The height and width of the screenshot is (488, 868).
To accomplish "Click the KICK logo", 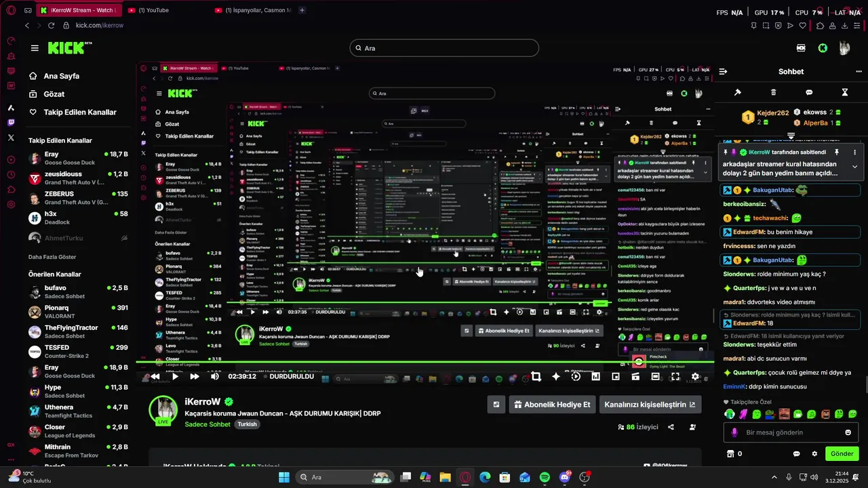I will click(69, 47).
